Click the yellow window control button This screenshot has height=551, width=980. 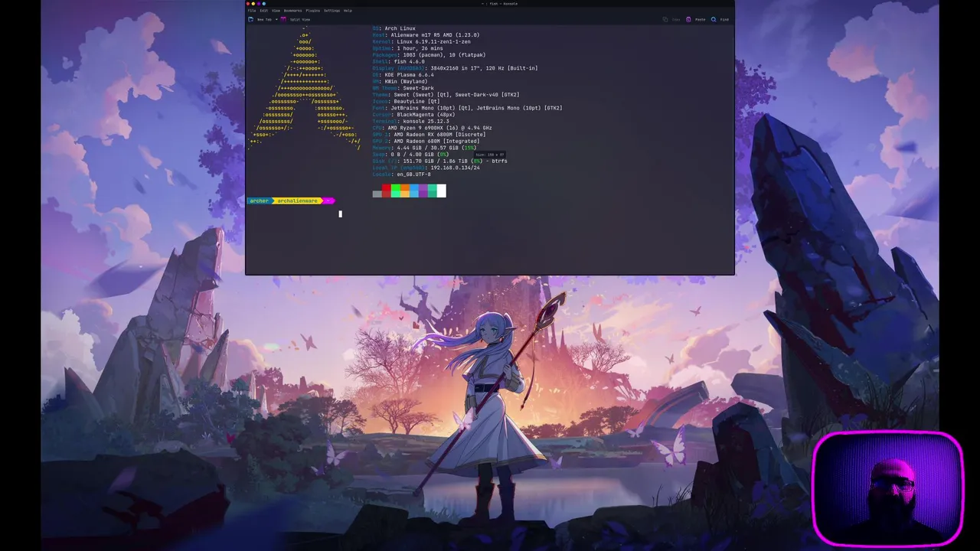click(x=253, y=4)
